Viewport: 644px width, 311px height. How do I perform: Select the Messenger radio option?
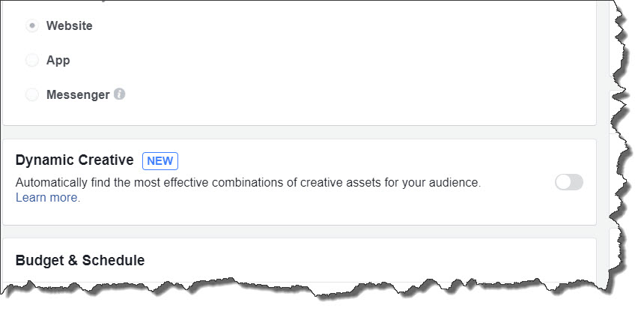pos(32,94)
